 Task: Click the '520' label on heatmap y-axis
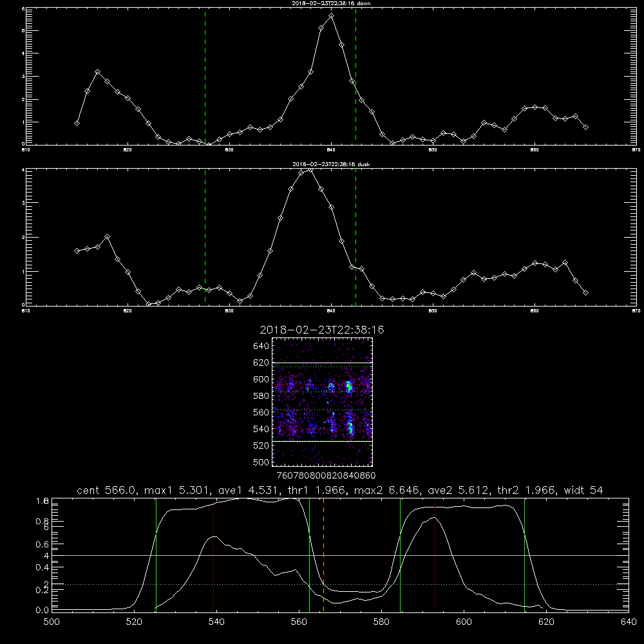tap(261, 446)
